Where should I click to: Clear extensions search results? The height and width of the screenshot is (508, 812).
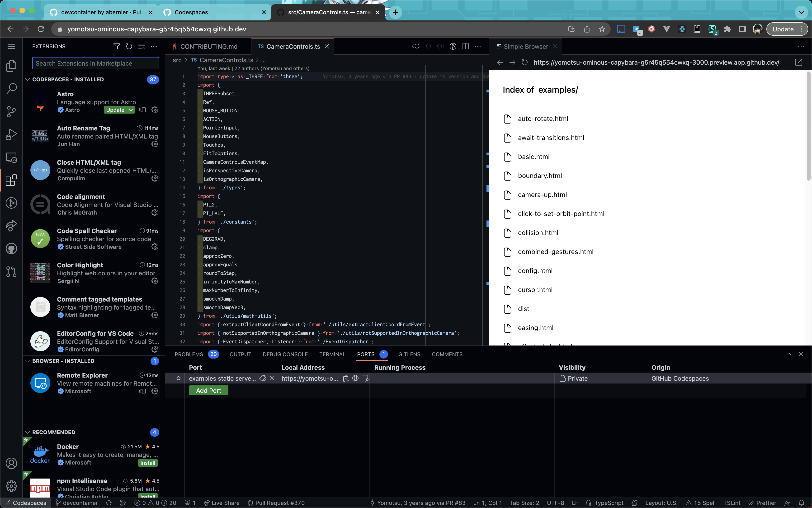click(141, 46)
